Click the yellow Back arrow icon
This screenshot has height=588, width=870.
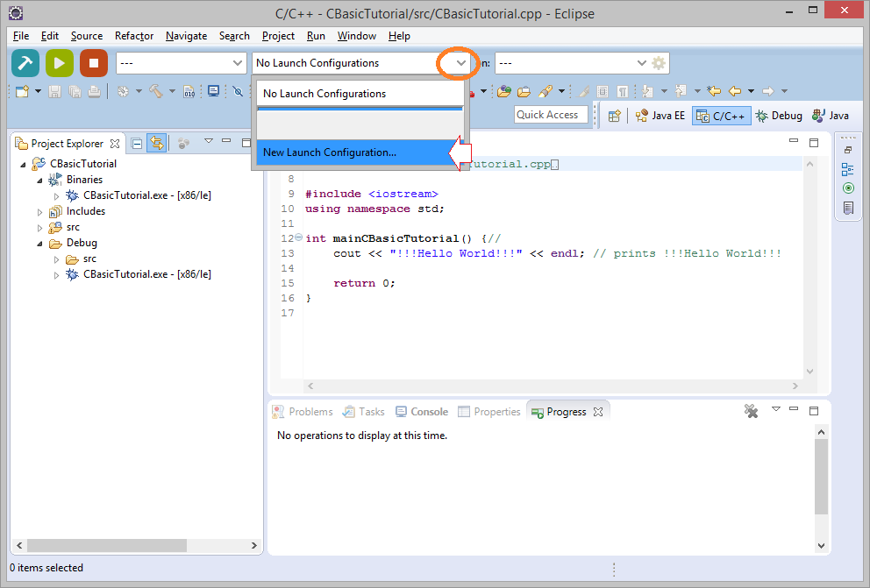click(x=735, y=91)
